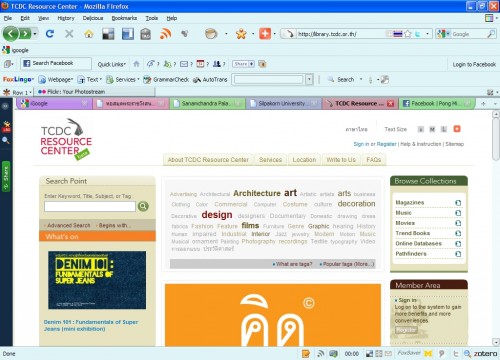Open the Facebook toolbar messages envelope icon
This screenshot has width=500, height=360.
coord(184,64)
